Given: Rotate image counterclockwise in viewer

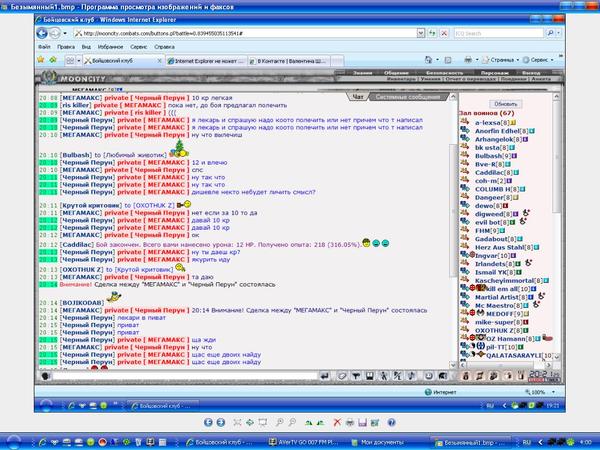Looking at the screenshot, I should point(320,422).
